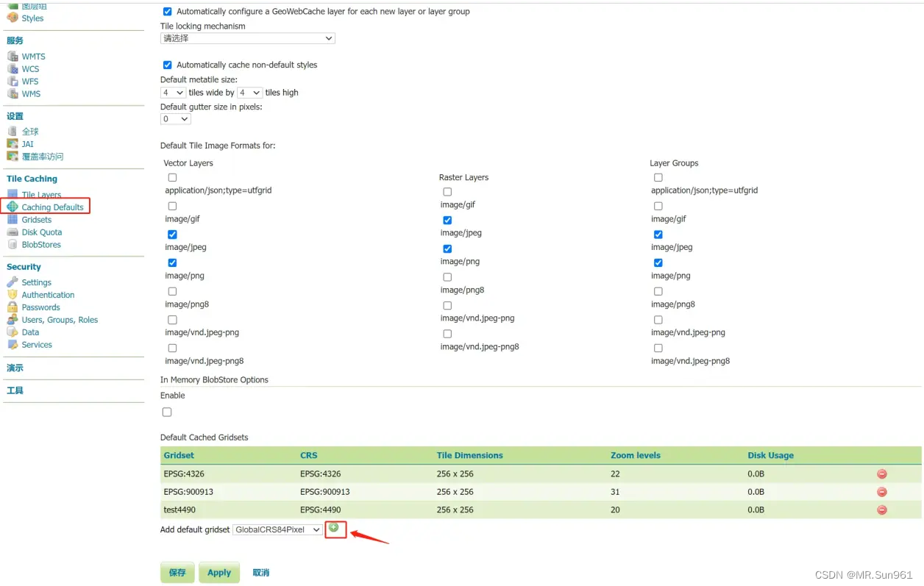
Task: Click the Security Services icon
Action: click(13, 344)
